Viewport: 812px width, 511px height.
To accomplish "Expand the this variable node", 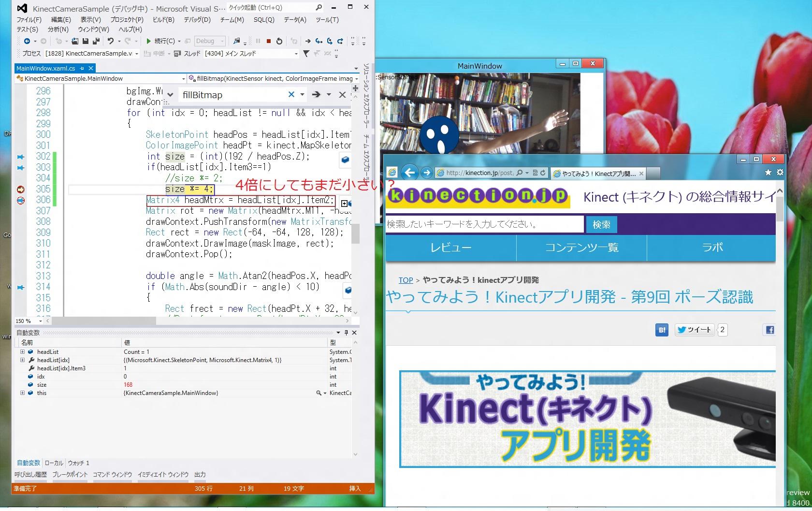I will pyautogui.click(x=22, y=393).
